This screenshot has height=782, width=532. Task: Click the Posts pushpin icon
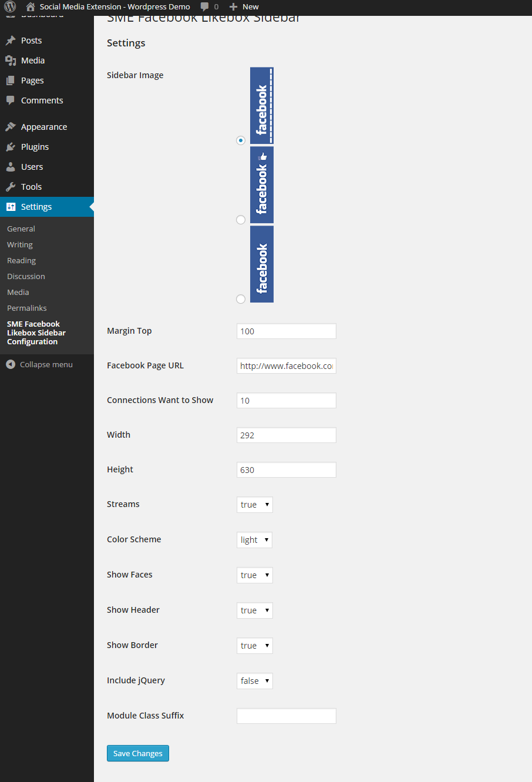[x=11, y=41]
